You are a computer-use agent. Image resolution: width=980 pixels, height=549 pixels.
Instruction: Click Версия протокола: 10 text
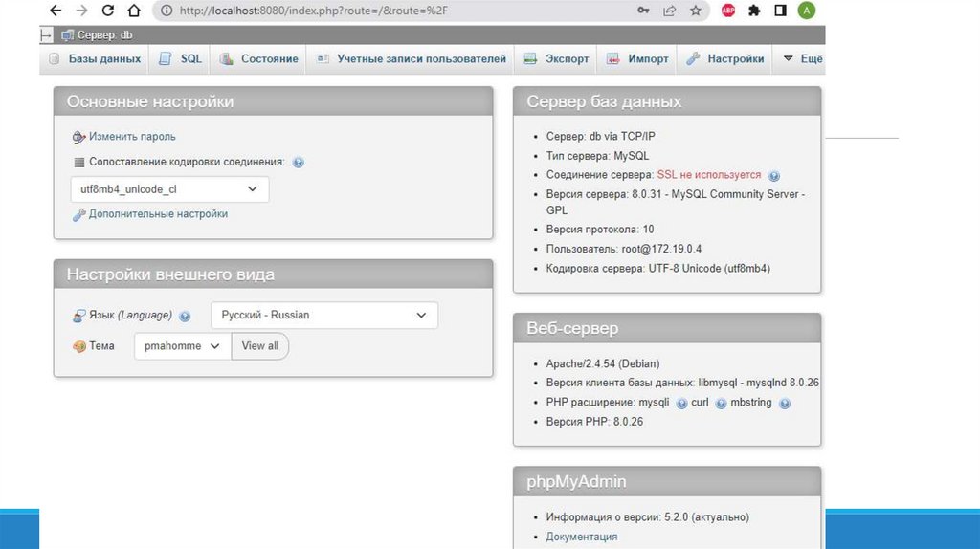tap(600, 230)
